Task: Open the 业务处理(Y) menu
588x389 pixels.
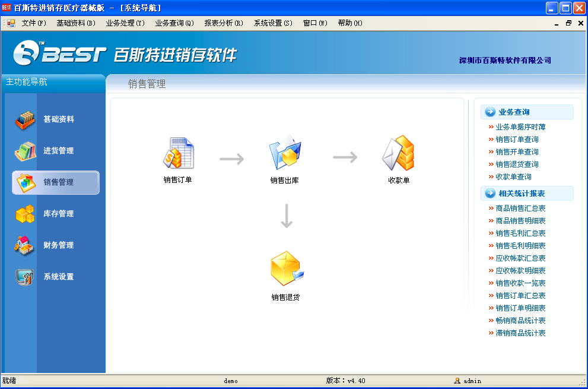Action: pos(125,23)
